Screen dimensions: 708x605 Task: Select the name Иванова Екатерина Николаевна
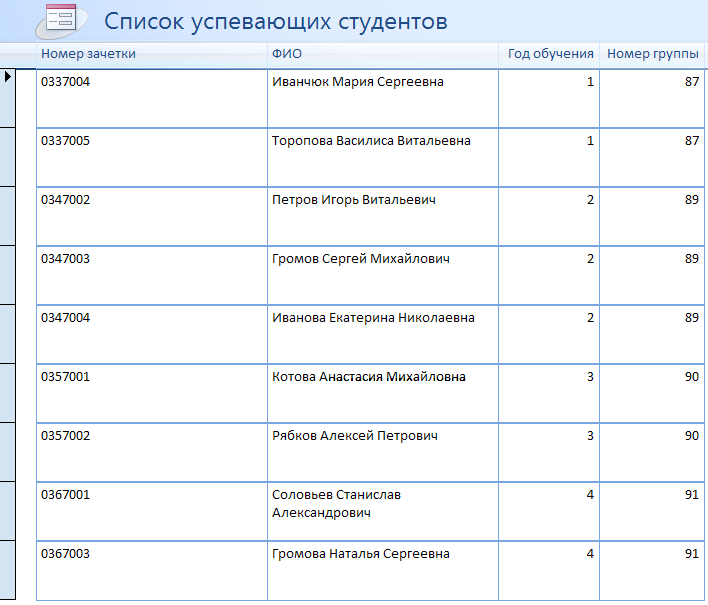373,318
